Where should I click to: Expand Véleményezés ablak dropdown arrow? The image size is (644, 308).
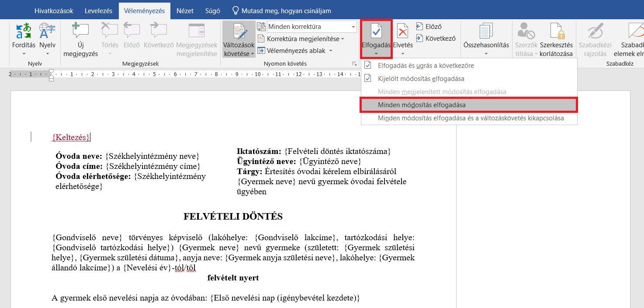click(x=331, y=51)
